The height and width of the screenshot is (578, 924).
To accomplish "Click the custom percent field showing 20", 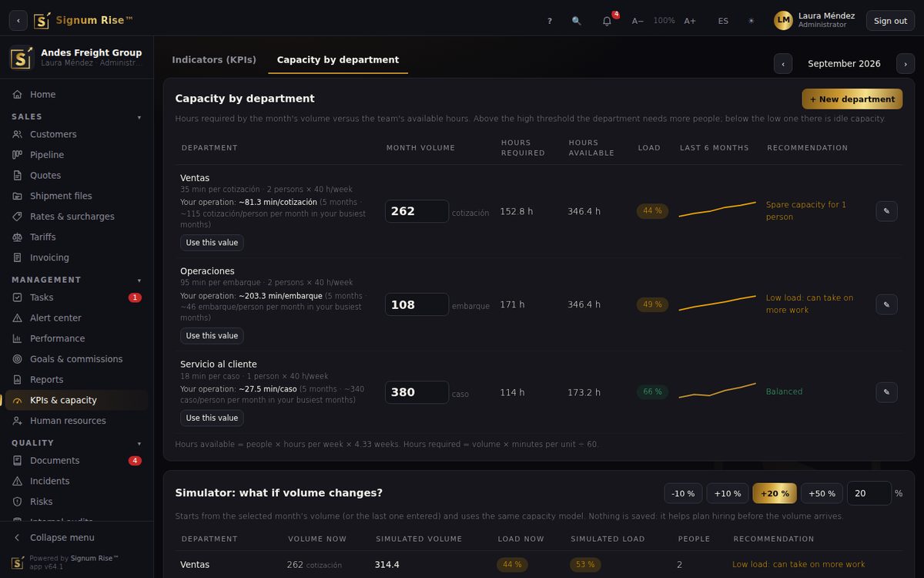I will (869, 493).
